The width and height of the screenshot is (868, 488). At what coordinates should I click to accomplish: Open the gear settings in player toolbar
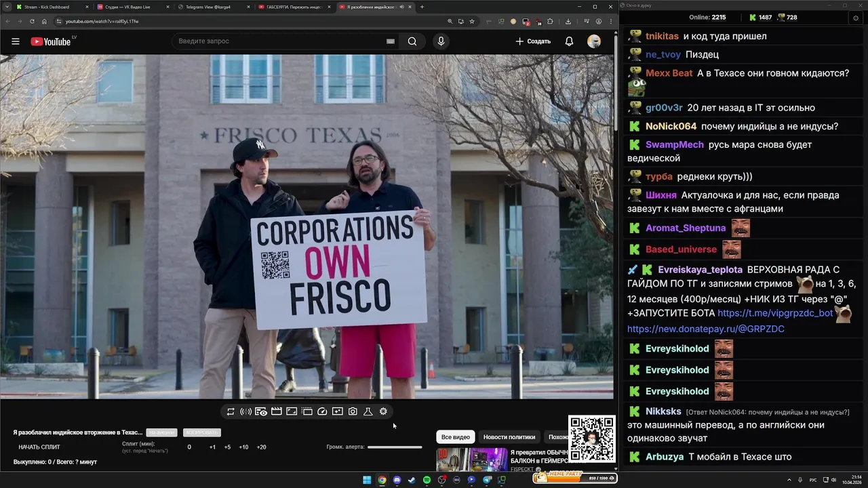pyautogui.click(x=383, y=411)
